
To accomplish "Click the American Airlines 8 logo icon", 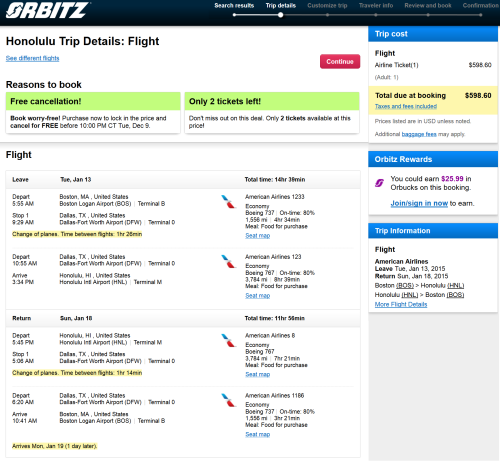I will 229,341.
